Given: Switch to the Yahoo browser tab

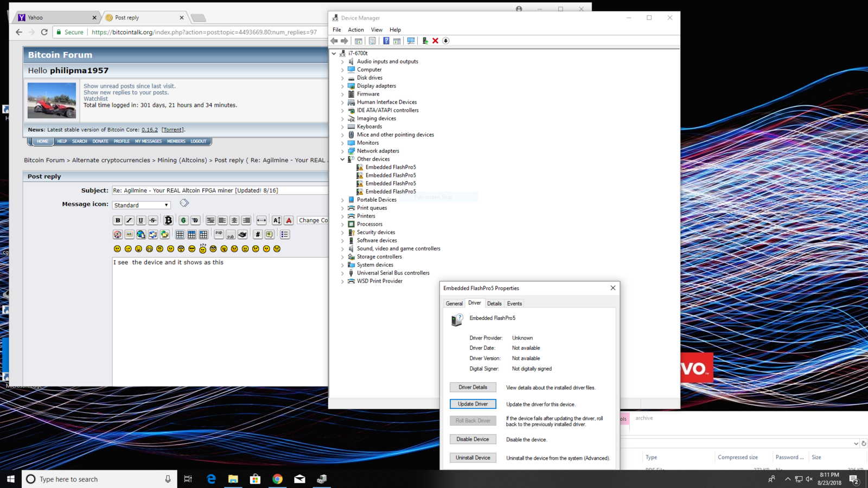Looking at the screenshot, I should click(x=56, y=17).
